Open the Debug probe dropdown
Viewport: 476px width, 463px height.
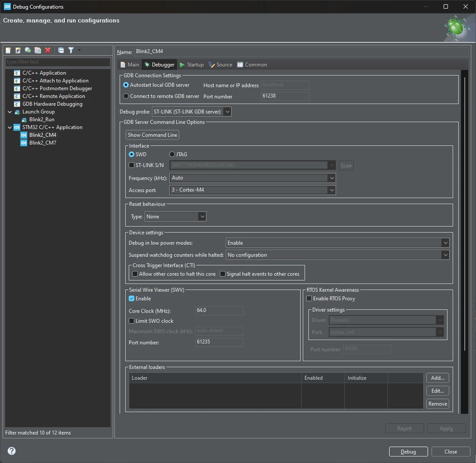[x=191, y=112]
